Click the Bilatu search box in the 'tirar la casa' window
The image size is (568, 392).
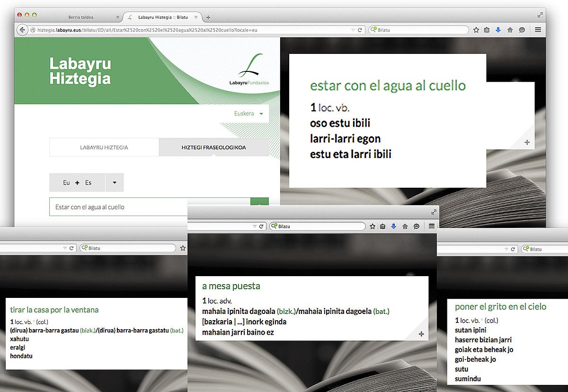click(x=128, y=248)
